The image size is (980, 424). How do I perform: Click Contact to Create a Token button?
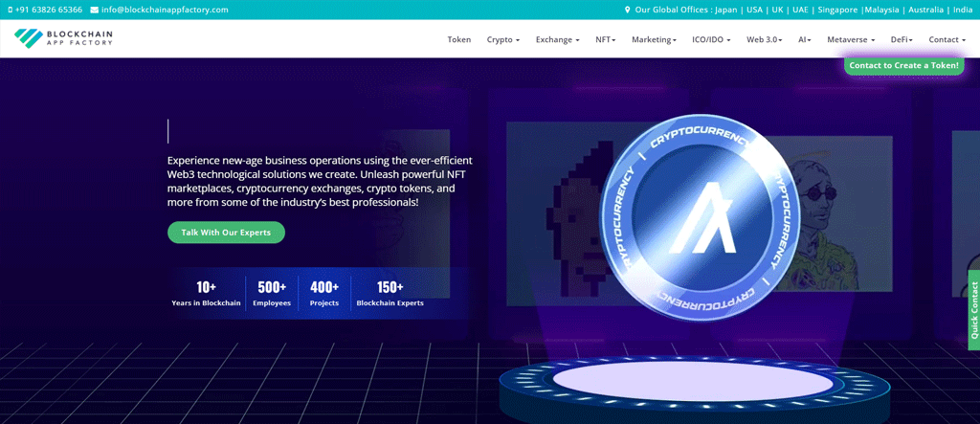click(x=903, y=65)
